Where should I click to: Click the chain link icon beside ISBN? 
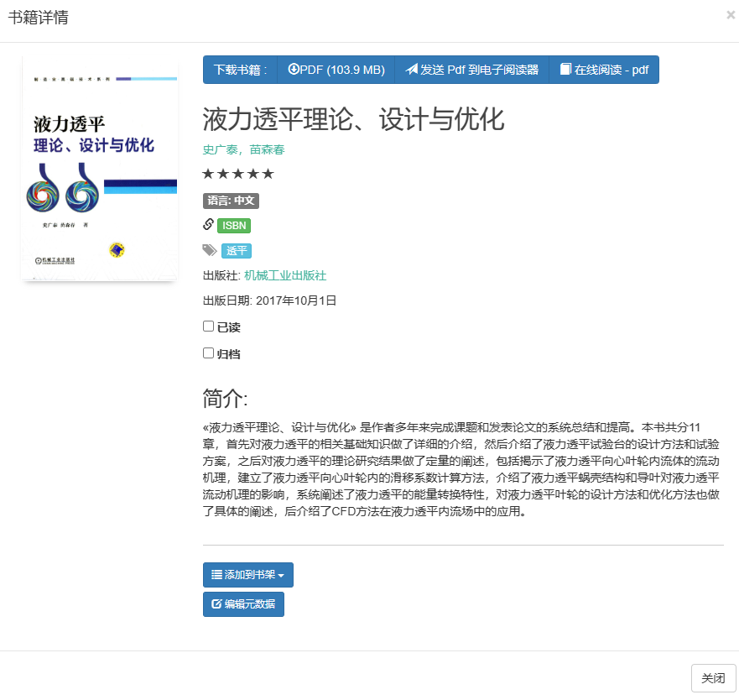[x=208, y=225]
